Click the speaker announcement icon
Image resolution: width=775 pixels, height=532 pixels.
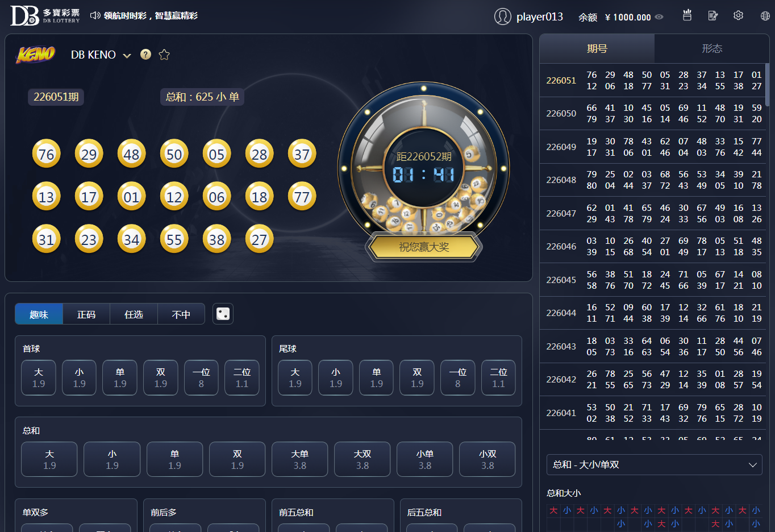[95, 16]
